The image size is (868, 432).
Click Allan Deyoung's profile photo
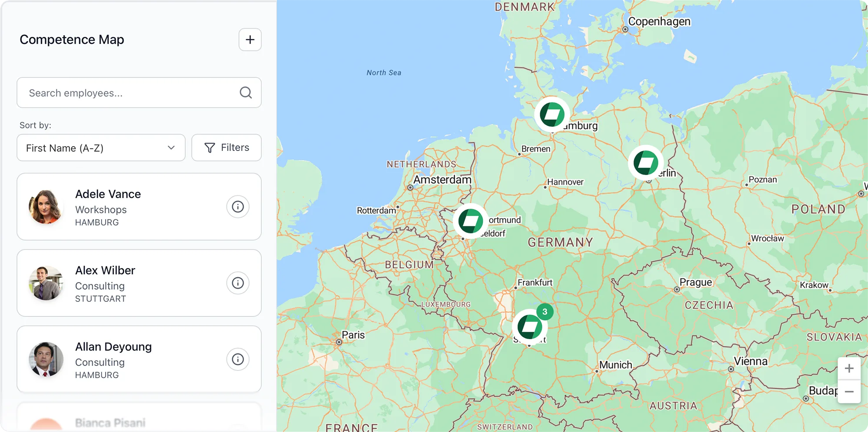click(x=46, y=359)
